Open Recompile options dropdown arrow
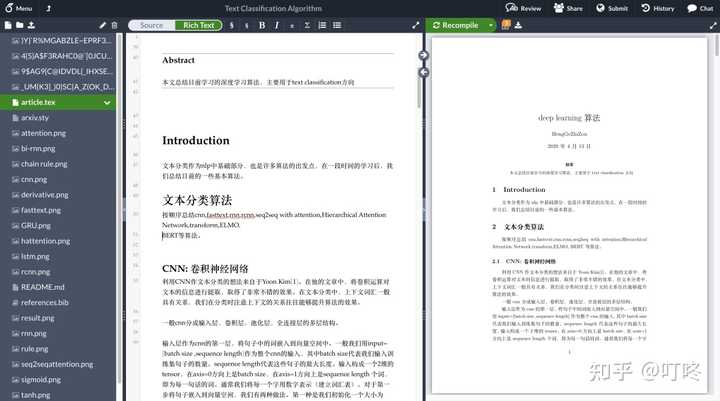 coord(491,25)
